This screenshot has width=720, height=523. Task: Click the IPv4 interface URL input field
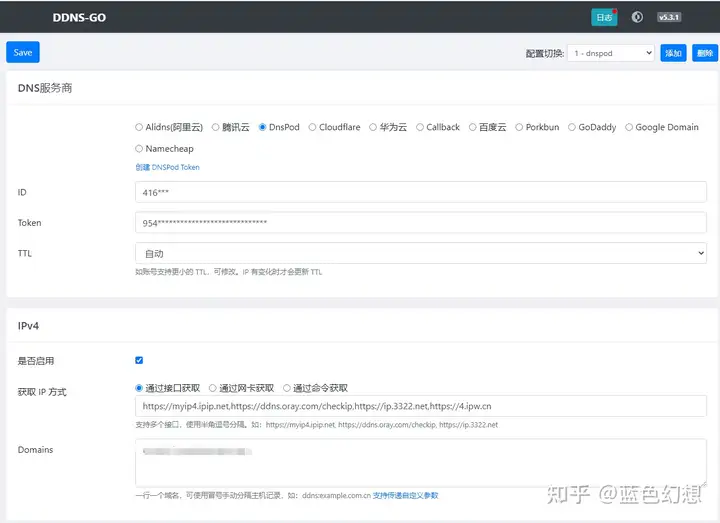pyautogui.click(x=421, y=406)
